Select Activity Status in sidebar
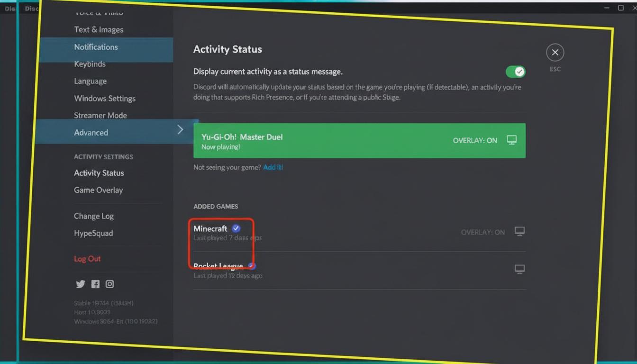The height and width of the screenshot is (364, 637). click(99, 173)
